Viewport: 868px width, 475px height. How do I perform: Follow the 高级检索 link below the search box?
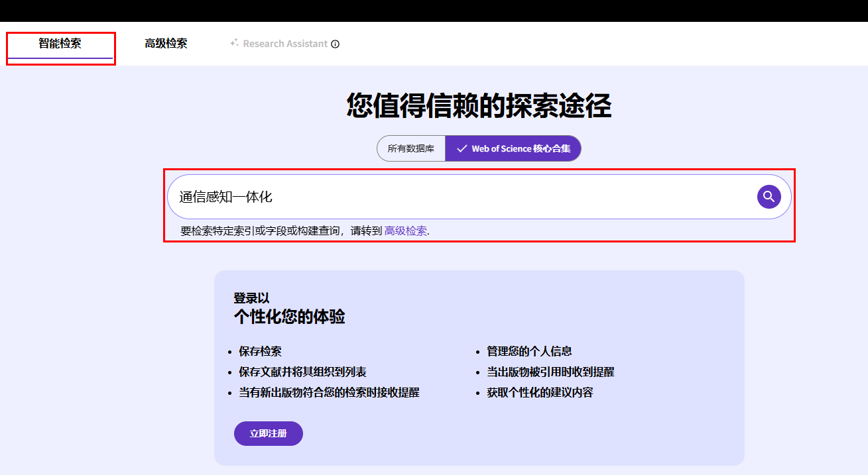[406, 231]
